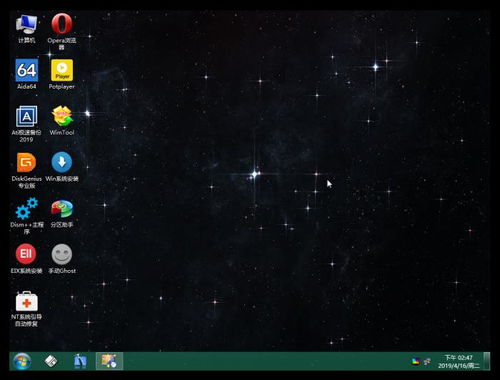Switch to the active taskbar window button

coord(109,361)
